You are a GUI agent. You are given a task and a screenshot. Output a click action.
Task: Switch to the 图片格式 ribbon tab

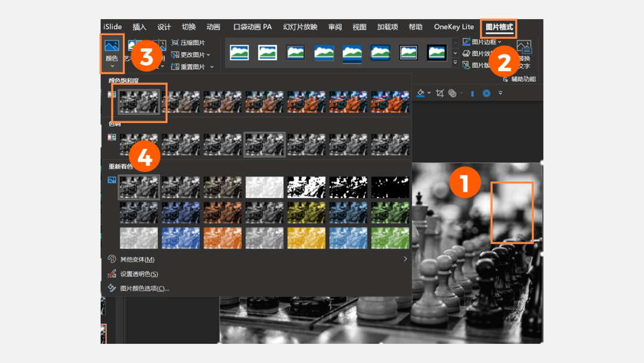499,27
